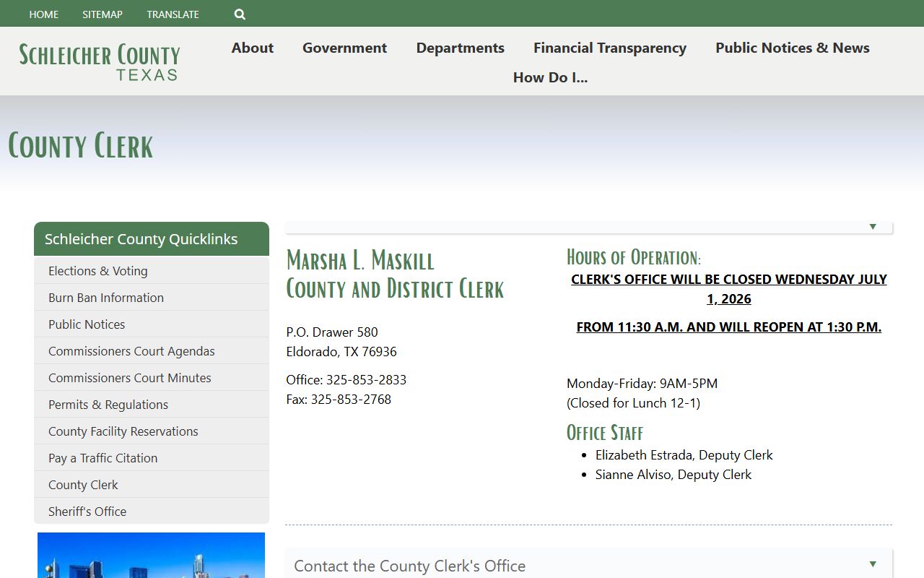Click fax number 325-853-2768
This screenshot has width=924, height=578.
pyautogui.click(x=351, y=400)
